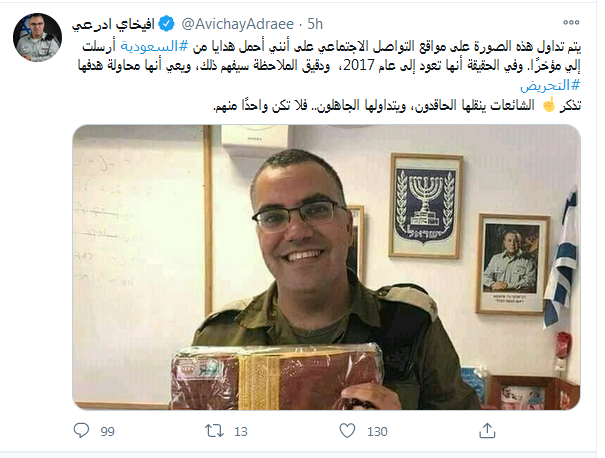This screenshot has width=605, height=458.
Task: Click the reply speech bubble icon
Action: 81,431
